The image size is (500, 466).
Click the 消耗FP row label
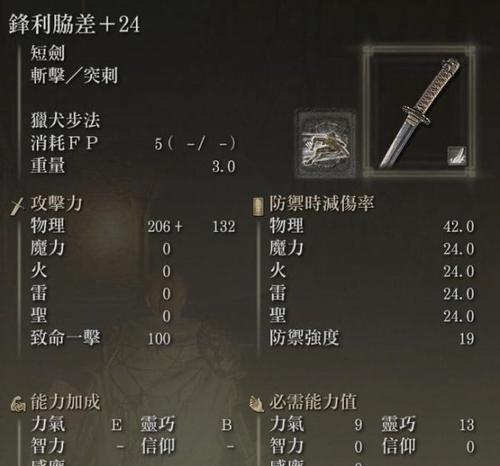(64, 143)
